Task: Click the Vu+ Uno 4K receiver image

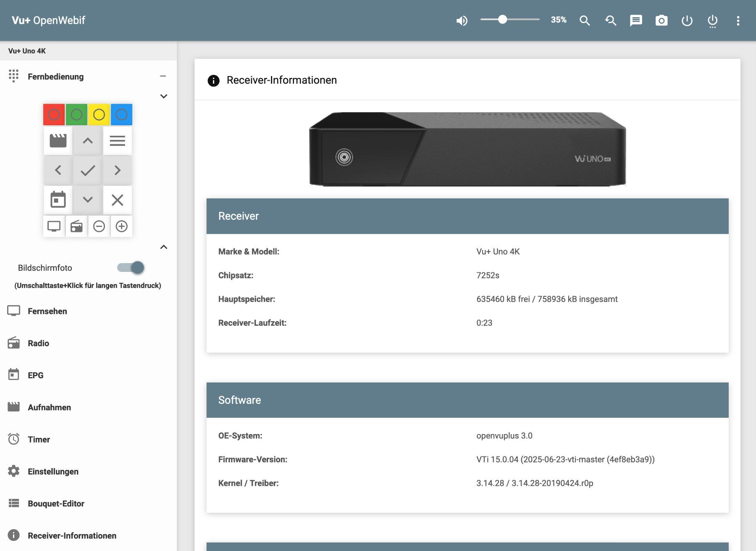Action: click(x=467, y=149)
